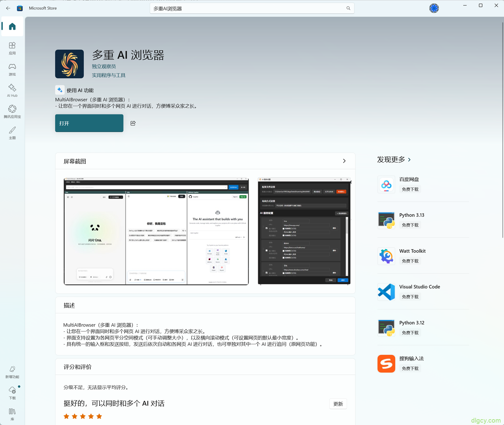
Task: Open the account profile avatar menu
Action: point(434,8)
